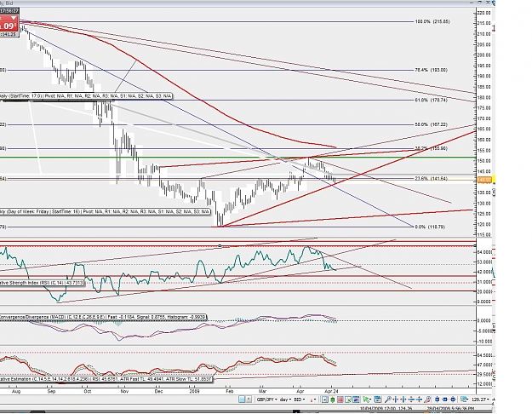Click the red-blue chart panel icon
Image resolution: width=532 pixels, height=414 pixels.
[x=356, y=400]
